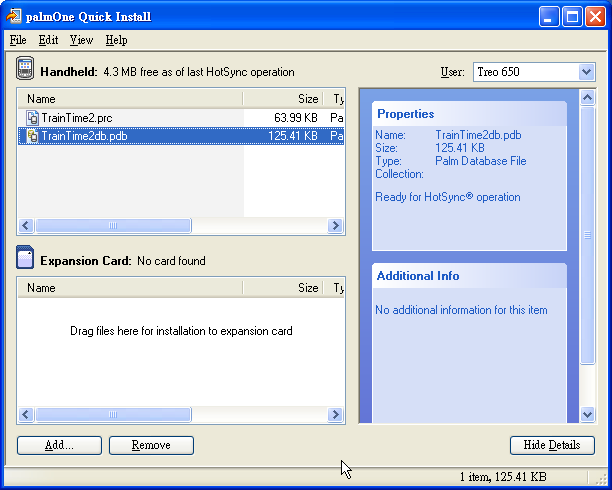This screenshot has height=490, width=612.
Task: Click the 125.41 KB size cell in list
Action: tap(293, 136)
